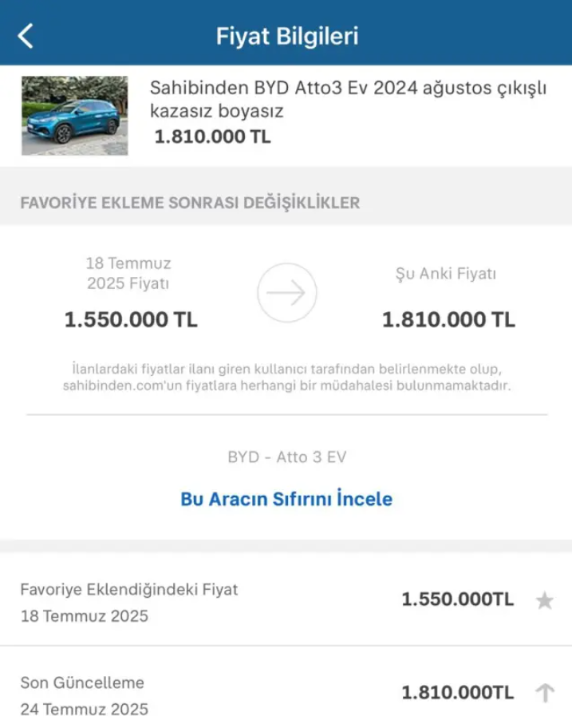572x728 pixels.
Task: Click the sahibinden.com price disclaimer text
Action: 286,378
